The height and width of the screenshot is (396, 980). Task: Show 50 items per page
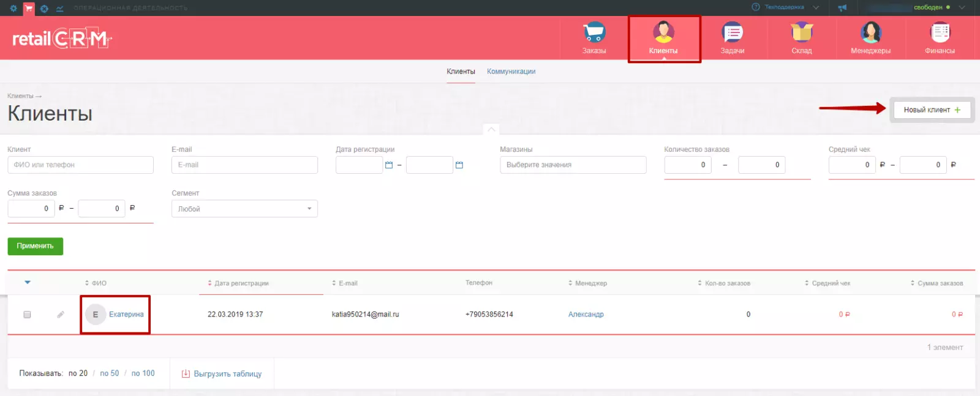coord(110,373)
